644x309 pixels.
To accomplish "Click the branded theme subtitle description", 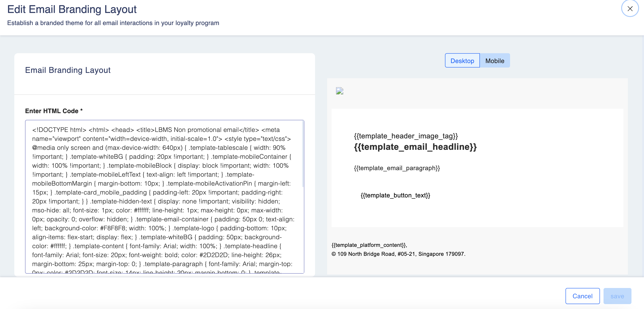I will click(113, 23).
